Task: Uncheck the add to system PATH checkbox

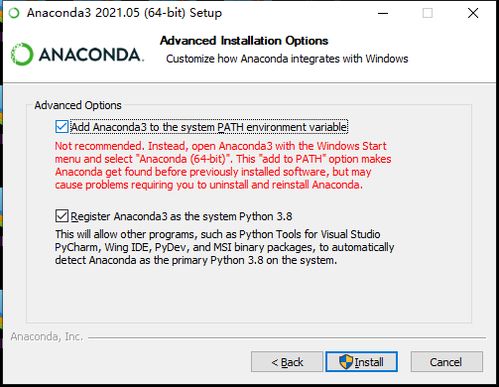Action: pyautogui.click(x=62, y=127)
